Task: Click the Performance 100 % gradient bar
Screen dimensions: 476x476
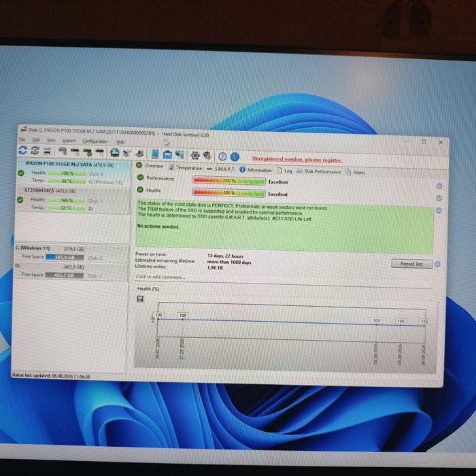Action: (229, 181)
